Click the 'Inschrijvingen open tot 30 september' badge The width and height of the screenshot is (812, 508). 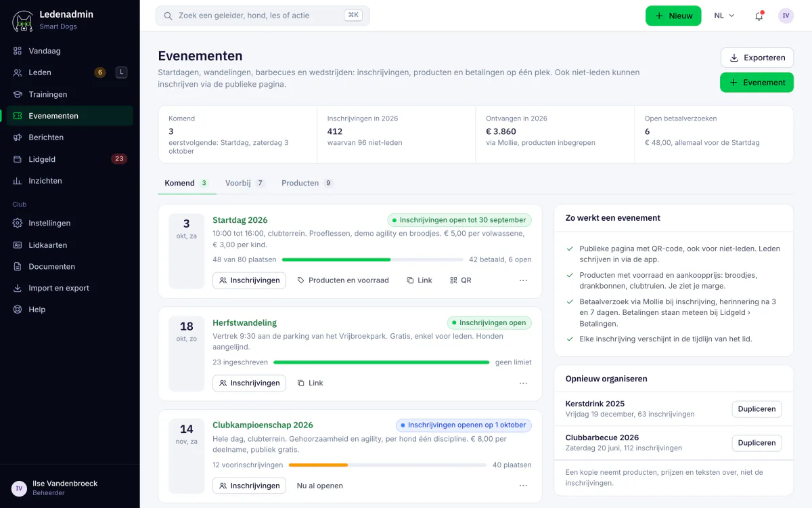click(459, 220)
